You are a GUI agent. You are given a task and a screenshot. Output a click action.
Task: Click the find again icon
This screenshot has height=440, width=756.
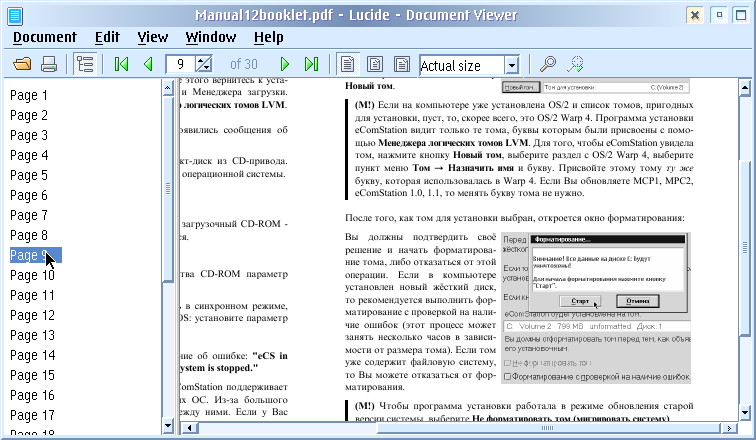[x=575, y=64]
